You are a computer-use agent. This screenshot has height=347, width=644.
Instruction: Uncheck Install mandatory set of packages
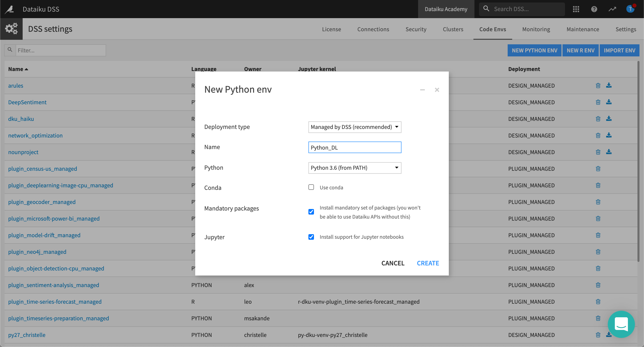(311, 212)
